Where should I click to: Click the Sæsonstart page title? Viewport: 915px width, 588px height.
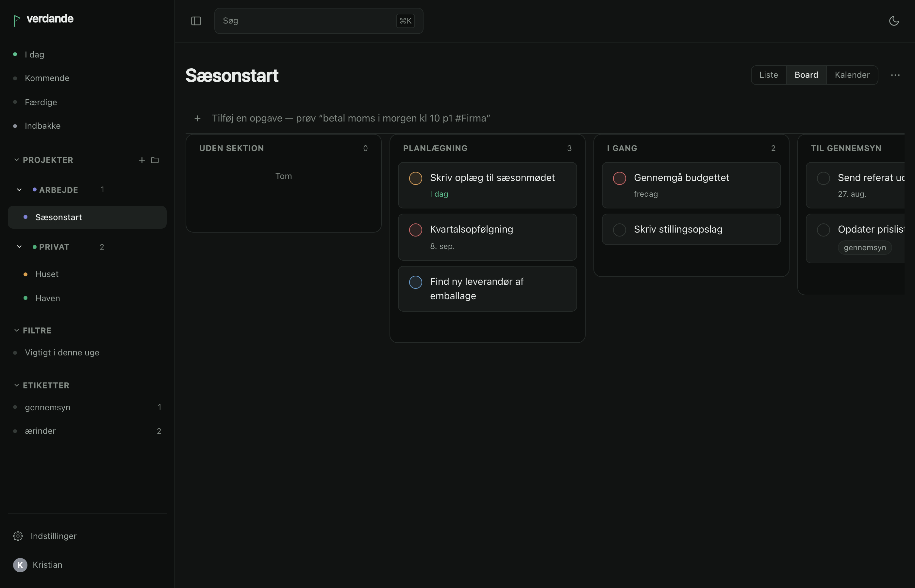point(232,75)
